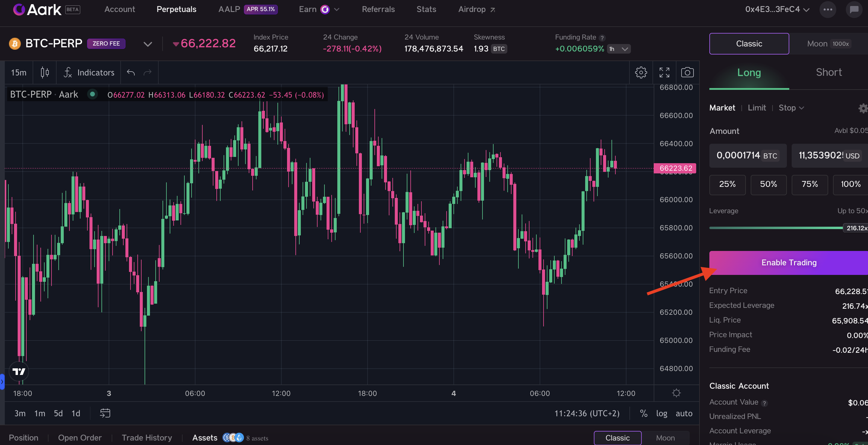868x445 pixels.
Task: Open the 15m chart interval selector
Action: coord(19,72)
